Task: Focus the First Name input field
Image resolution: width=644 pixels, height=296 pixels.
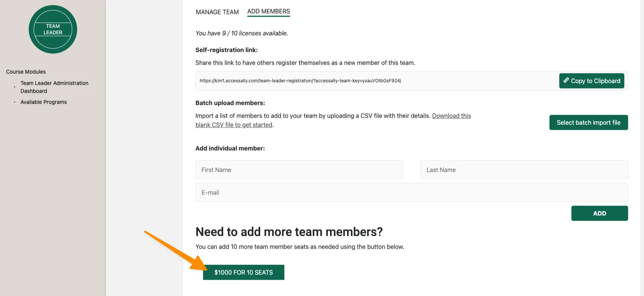Action: click(299, 170)
